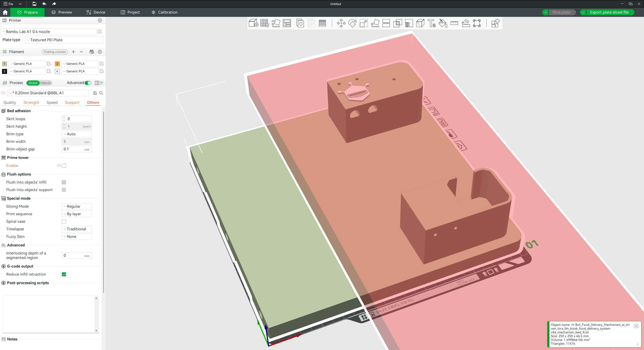Screen dimensions: 644x350
Task: Switch to the Preview tab
Action: click(62, 12)
